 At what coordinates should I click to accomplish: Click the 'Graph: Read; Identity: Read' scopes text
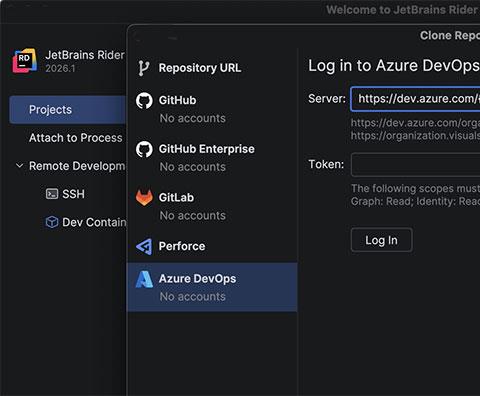click(x=415, y=201)
